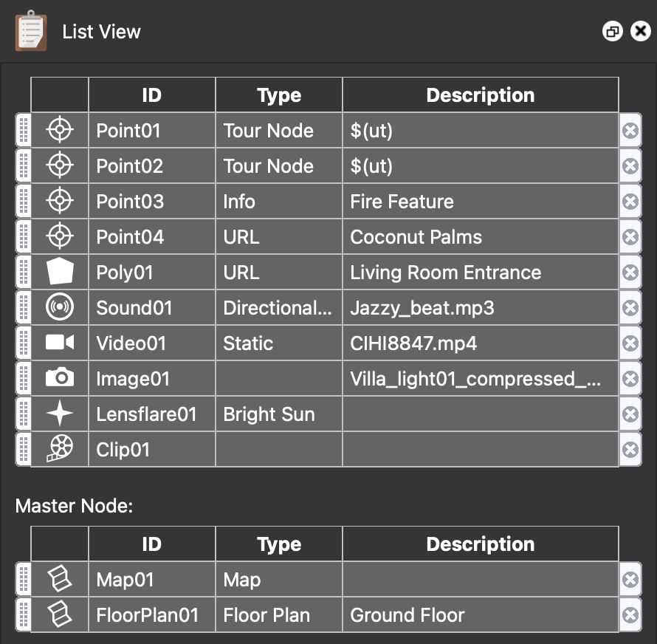Select the Map01 ID cell
The image size is (657, 644).
tap(151, 579)
